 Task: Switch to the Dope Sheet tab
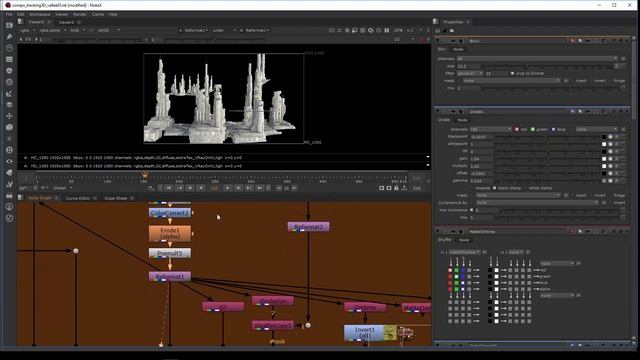point(116,198)
